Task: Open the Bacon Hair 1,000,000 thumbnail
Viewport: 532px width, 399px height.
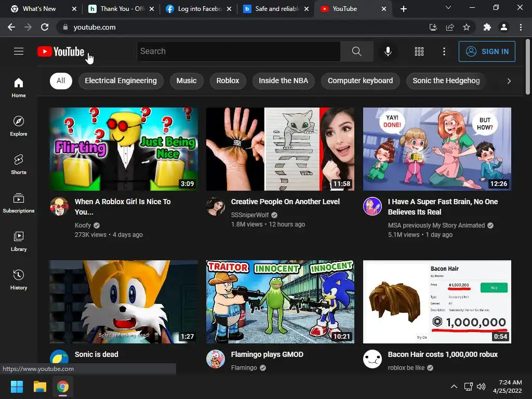Action: point(437,302)
